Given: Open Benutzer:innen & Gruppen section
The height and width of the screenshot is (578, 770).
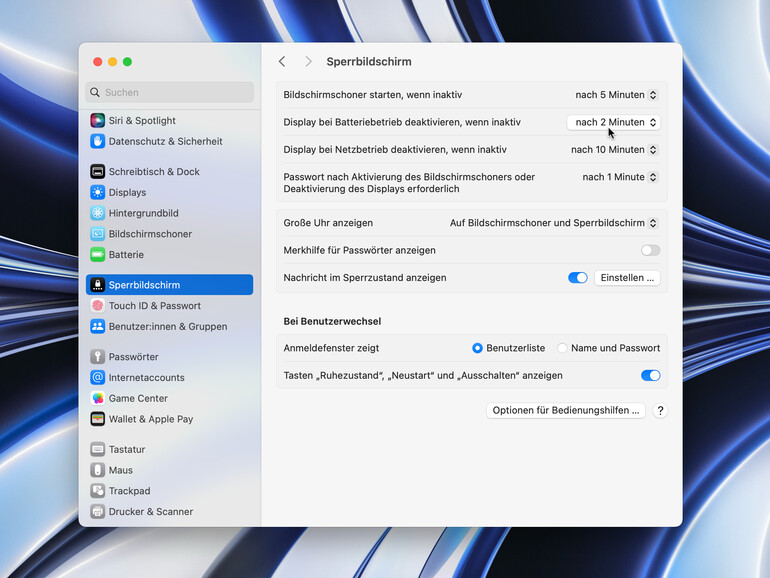Looking at the screenshot, I should point(167,326).
